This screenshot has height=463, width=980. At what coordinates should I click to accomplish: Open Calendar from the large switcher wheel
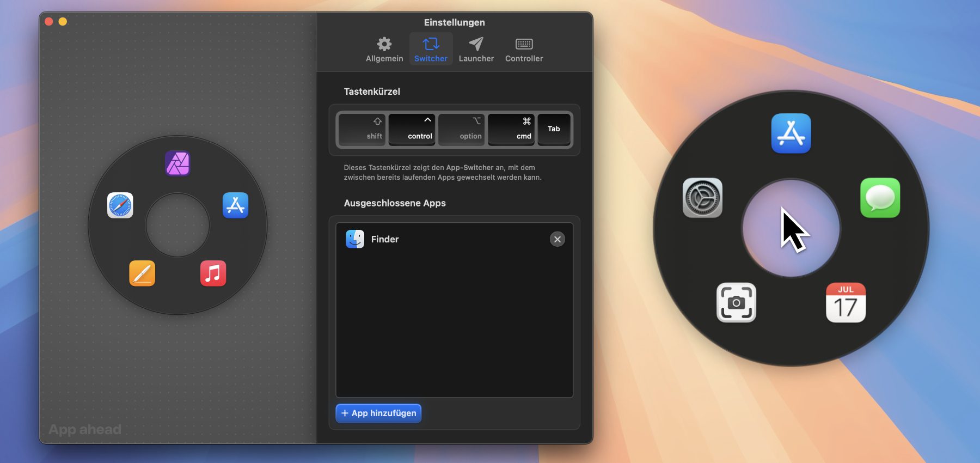pos(846,302)
